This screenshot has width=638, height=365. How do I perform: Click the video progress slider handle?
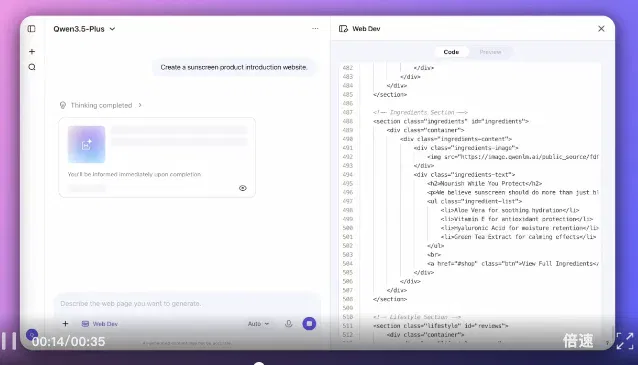tap(259, 363)
